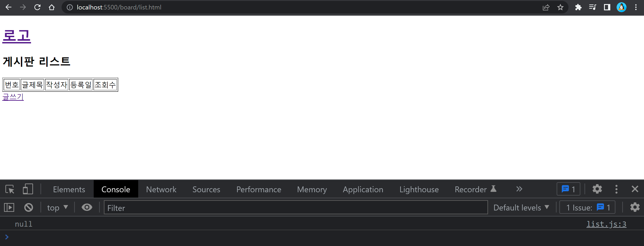Click the console Filter input field
This screenshot has width=644, height=246.
[295, 208]
